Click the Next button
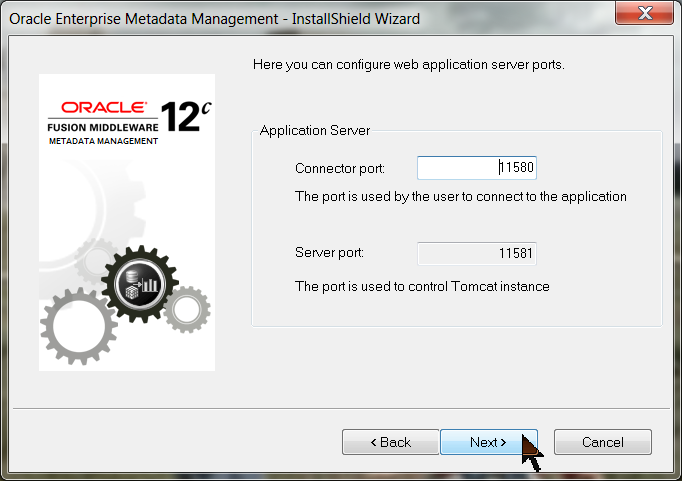 click(488, 442)
